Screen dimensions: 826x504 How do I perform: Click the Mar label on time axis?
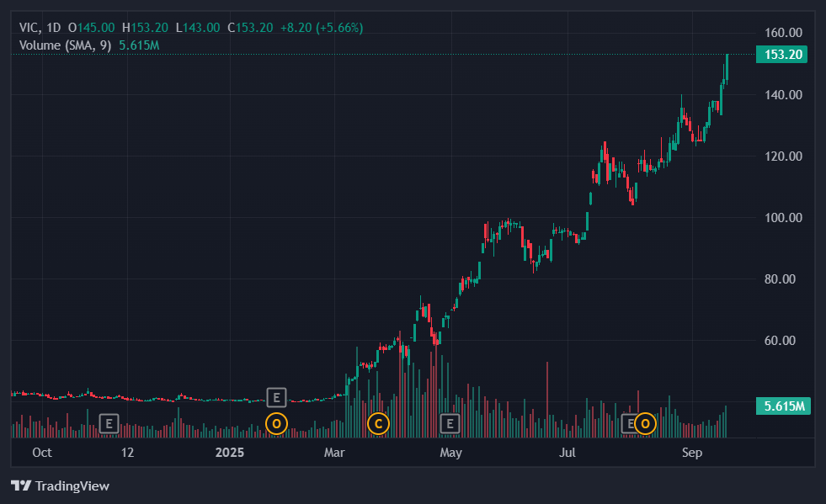click(x=334, y=453)
